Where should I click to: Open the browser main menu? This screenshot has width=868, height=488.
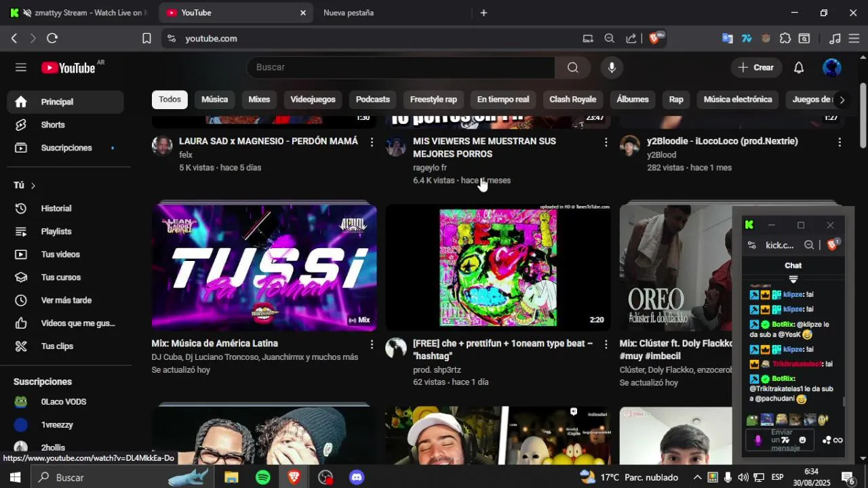coord(854,39)
